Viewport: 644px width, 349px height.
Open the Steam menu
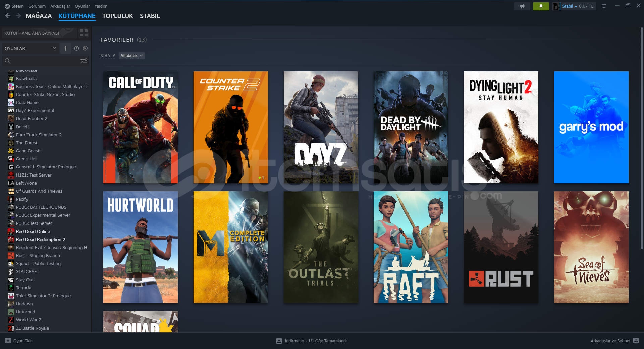tap(17, 6)
